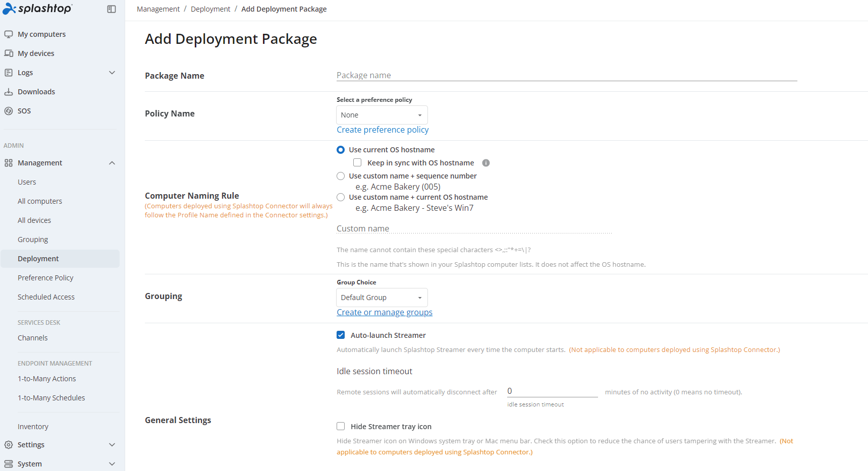Collapse the sidebar panel icon
This screenshot has height=471, width=868.
point(112,9)
